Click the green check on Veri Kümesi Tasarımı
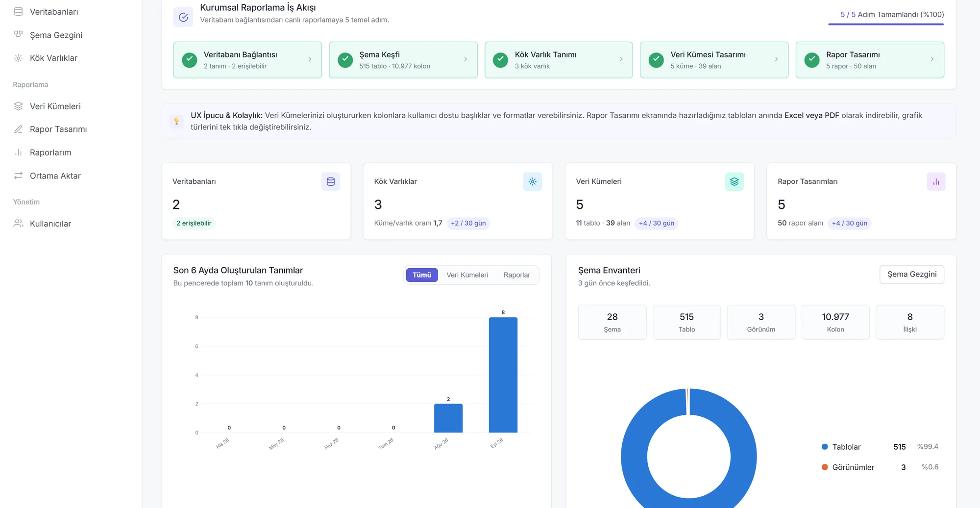The height and width of the screenshot is (508, 980). (656, 60)
